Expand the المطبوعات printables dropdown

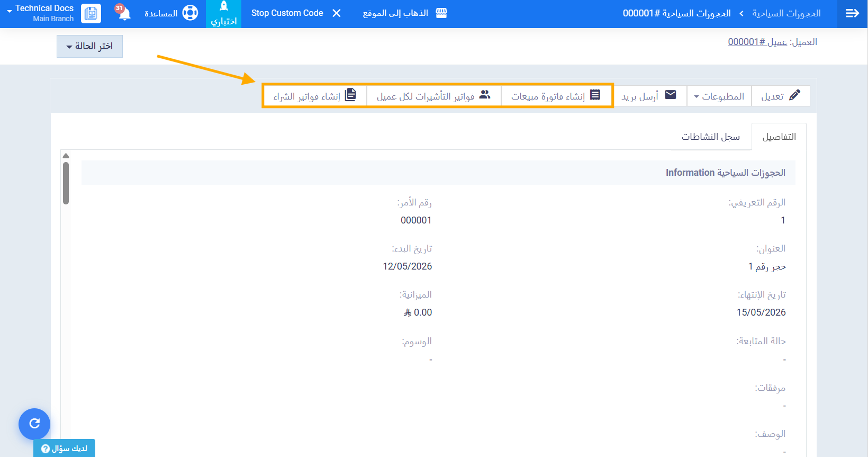click(719, 96)
